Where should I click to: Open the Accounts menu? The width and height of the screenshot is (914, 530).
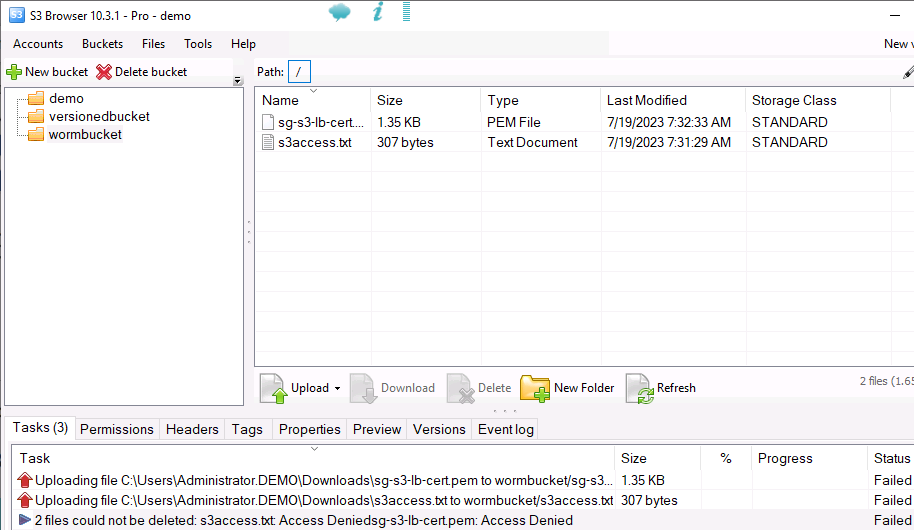38,44
